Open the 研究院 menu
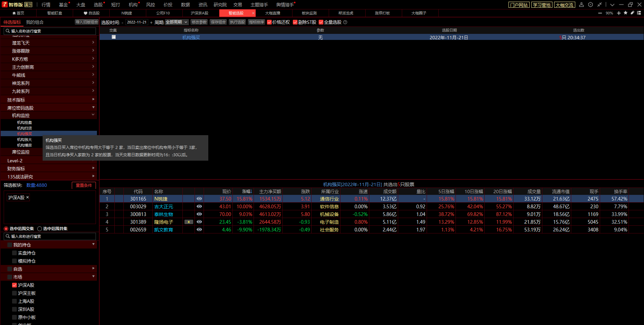The width and height of the screenshot is (644, 325). pyautogui.click(x=220, y=5)
